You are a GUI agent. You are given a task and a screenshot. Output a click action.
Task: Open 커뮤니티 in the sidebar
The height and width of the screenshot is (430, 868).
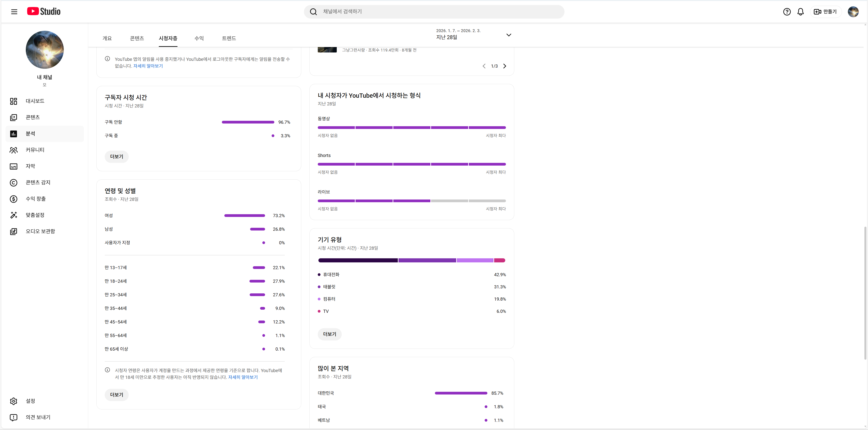click(35, 150)
